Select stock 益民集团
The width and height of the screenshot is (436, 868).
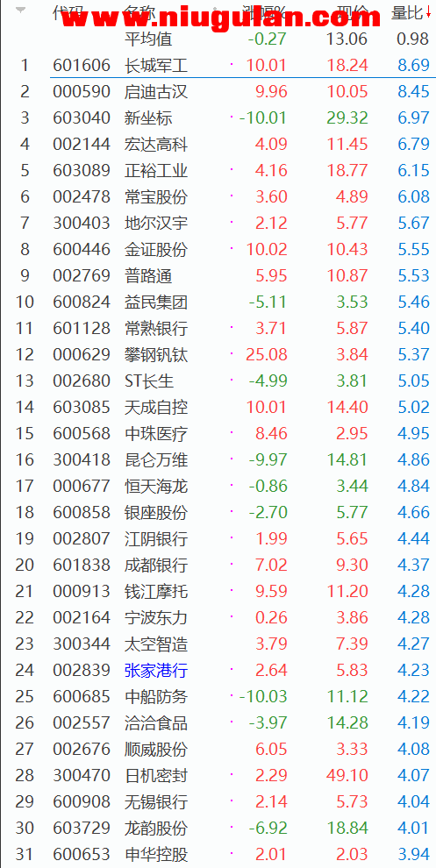pyautogui.click(x=156, y=302)
